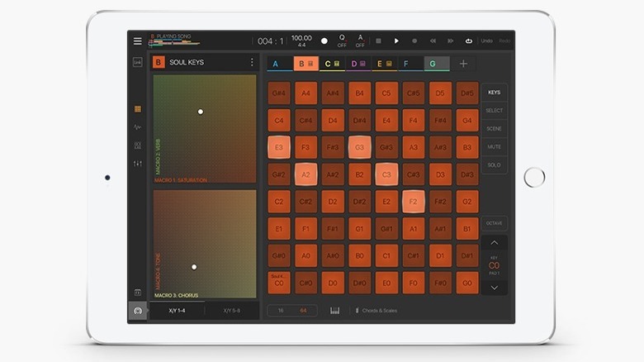644x362 pixels.
Task: Show the piano keyboard layout icon
Action: 335,311
